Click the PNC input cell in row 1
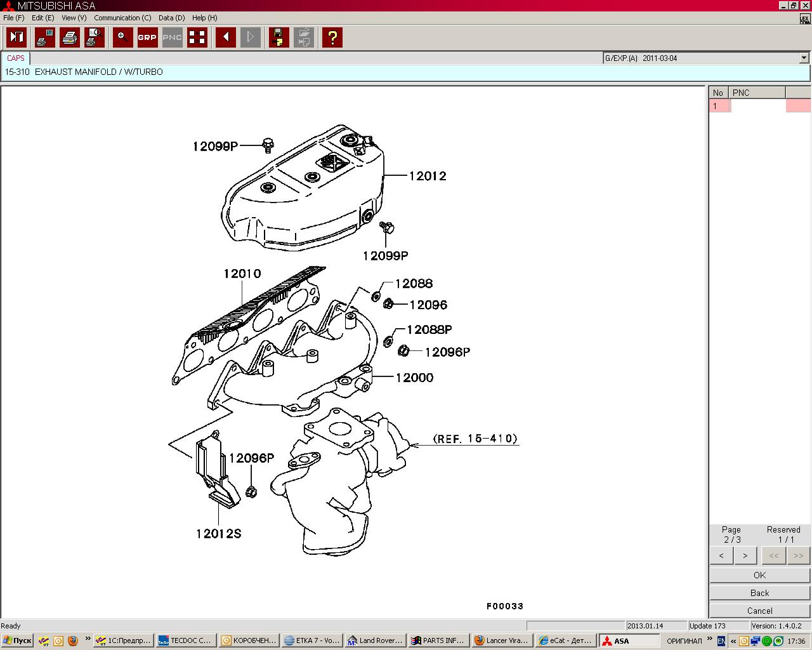 pyautogui.click(x=758, y=106)
